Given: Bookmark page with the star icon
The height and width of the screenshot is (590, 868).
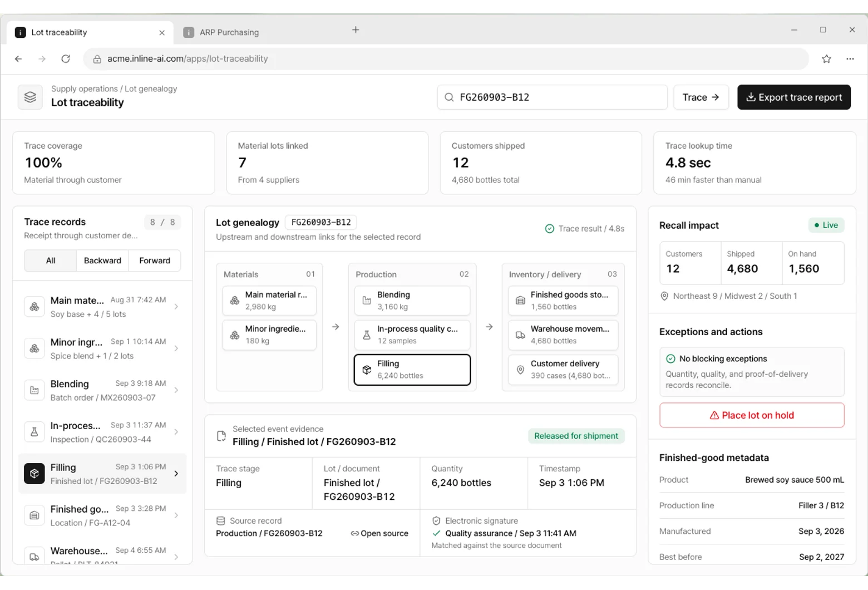Looking at the screenshot, I should click(826, 59).
